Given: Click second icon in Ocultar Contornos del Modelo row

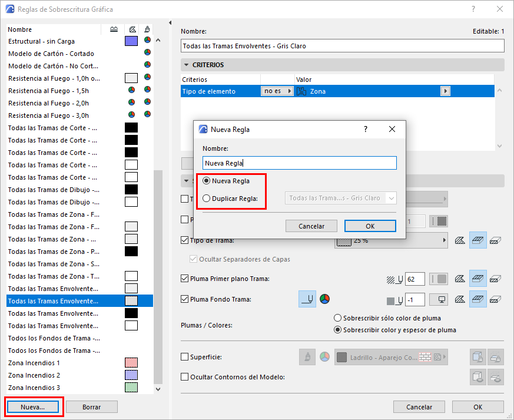Looking at the screenshot, I should 495,377.
